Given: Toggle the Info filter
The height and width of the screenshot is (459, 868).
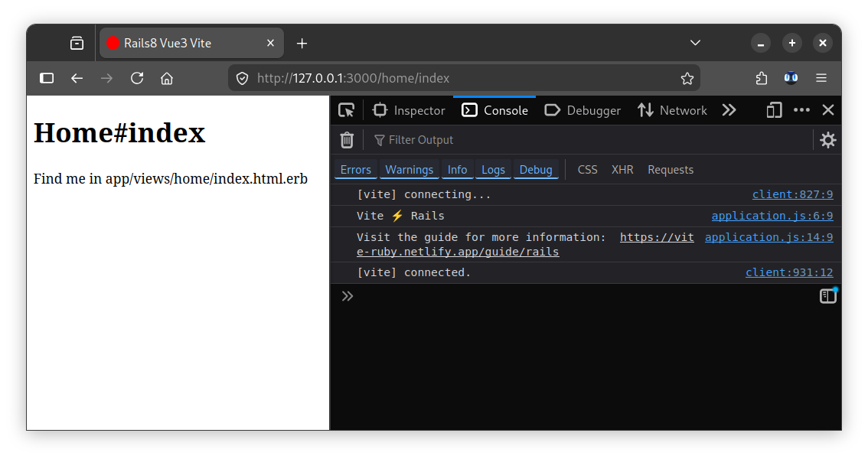Looking at the screenshot, I should 457,170.
